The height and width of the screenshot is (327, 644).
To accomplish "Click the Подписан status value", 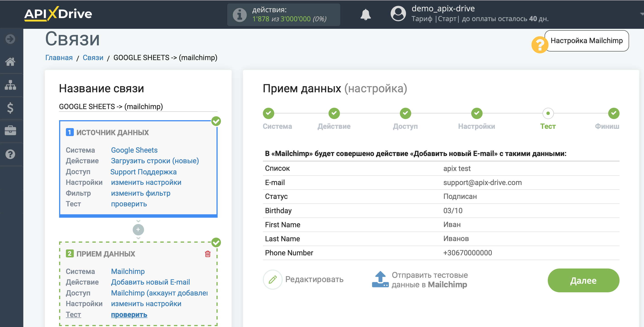I will tap(460, 197).
